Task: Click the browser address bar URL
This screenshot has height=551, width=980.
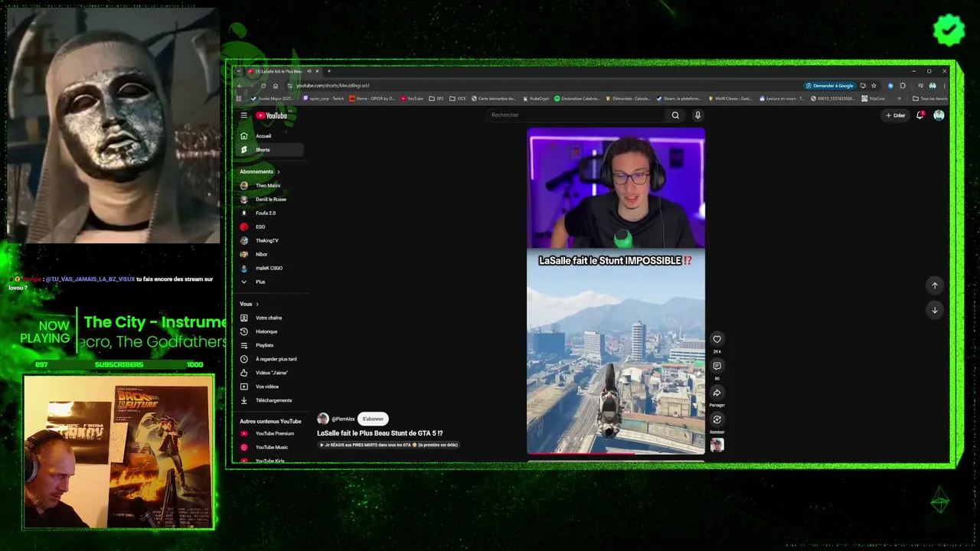Action: coord(333,86)
